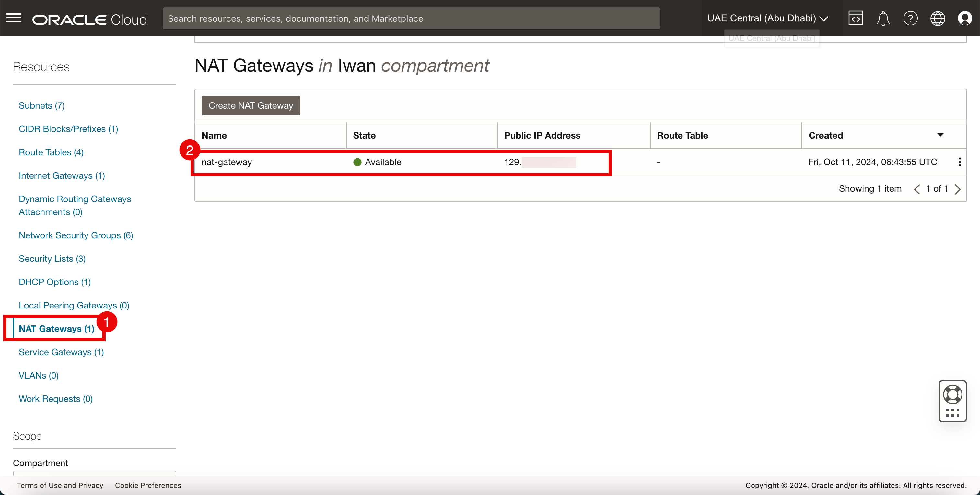
Task: Click the search resources input field
Action: pyautogui.click(x=411, y=18)
